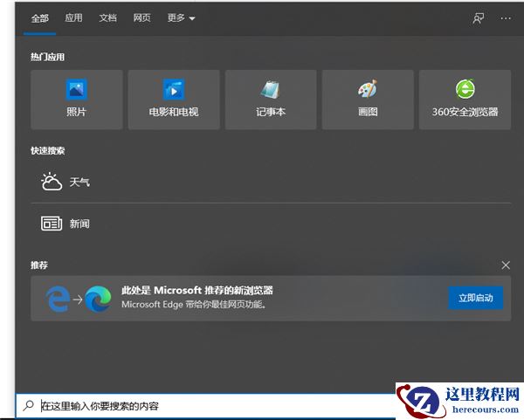Viewport: 524px width, 420px height.
Task: Click the Microsoft Edge 带给你最佳网页功能 description
Action: click(x=194, y=305)
